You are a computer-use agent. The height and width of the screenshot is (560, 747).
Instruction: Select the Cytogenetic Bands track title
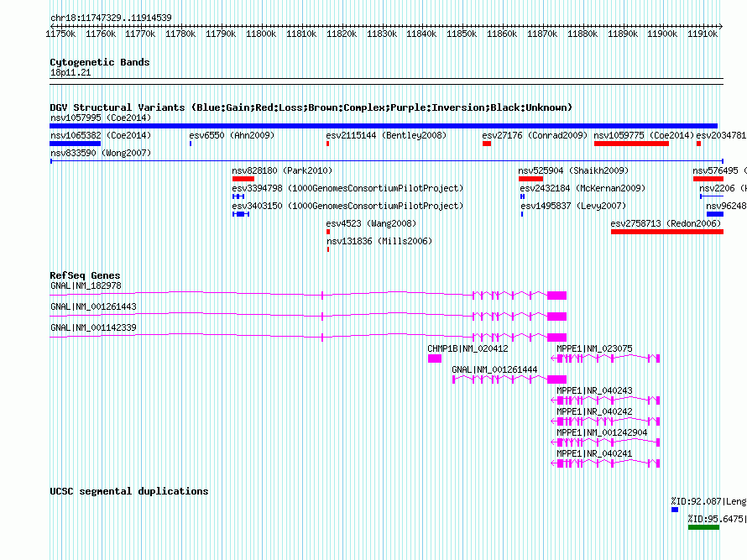coord(100,62)
